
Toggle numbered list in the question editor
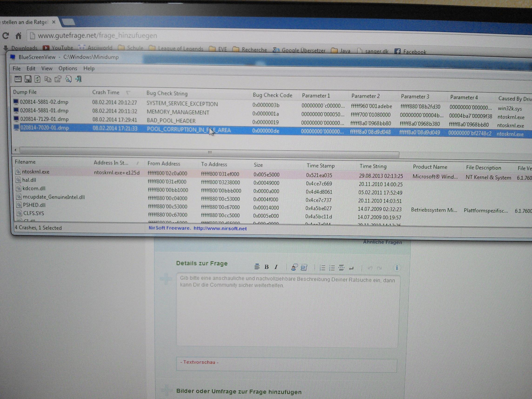[x=322, y=268]
